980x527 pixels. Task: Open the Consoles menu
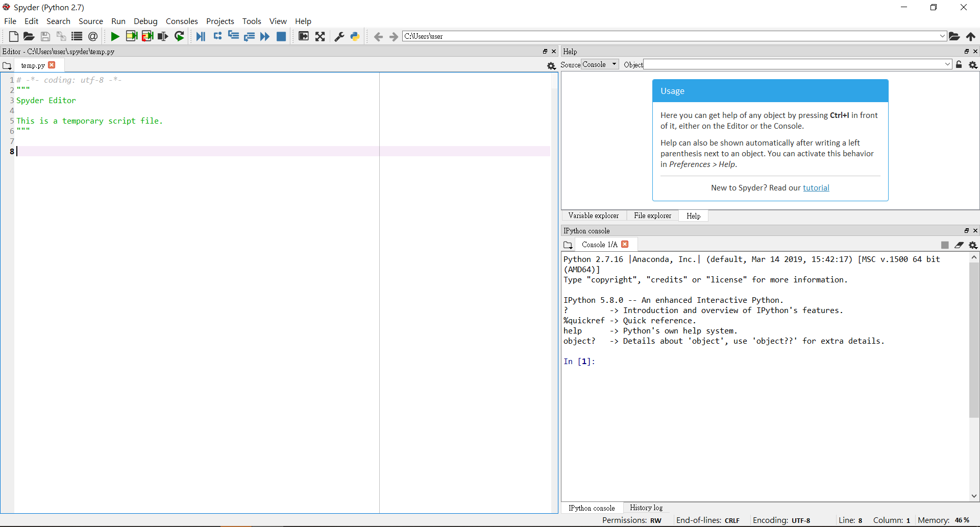pyautogui.click(x=182, y=21)
